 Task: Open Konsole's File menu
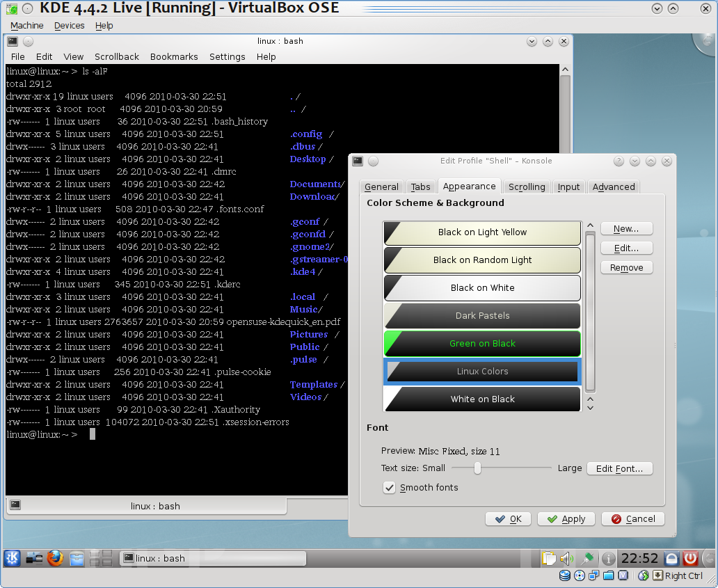click(x=18, y=57)
